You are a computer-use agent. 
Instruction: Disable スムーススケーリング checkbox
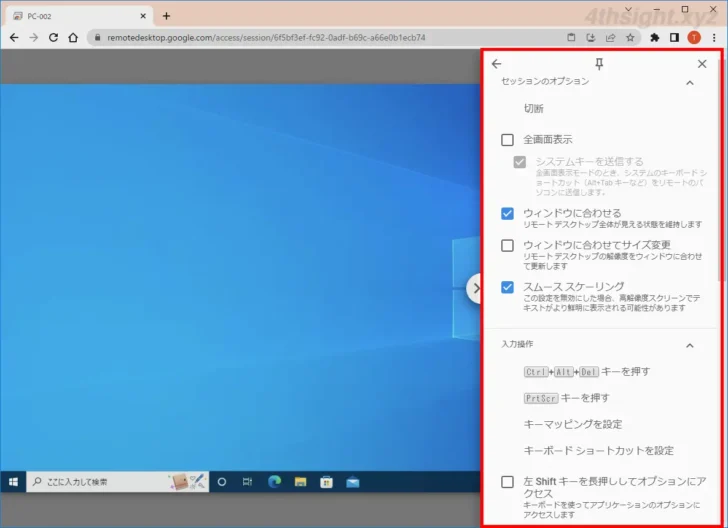point(507,287)
